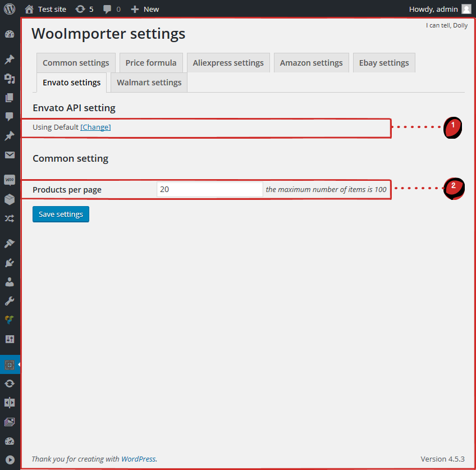Screen dimensions: 476x470
Task: Open the Media camera and music icon
Action: [10, 79]
